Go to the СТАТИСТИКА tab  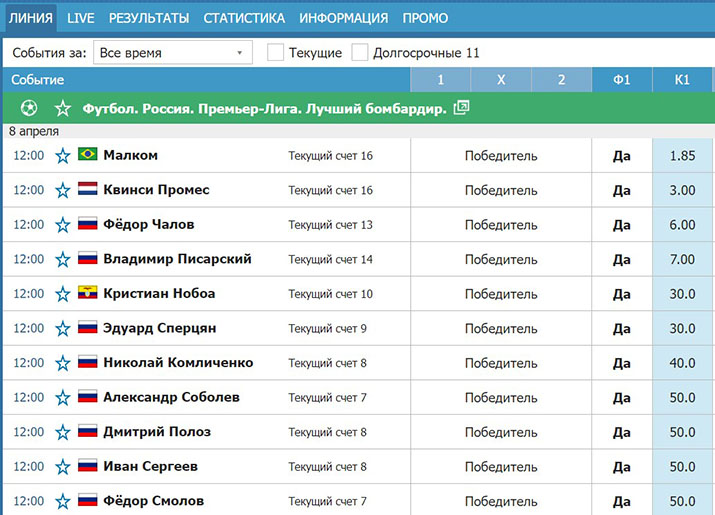tap(244, 18)
